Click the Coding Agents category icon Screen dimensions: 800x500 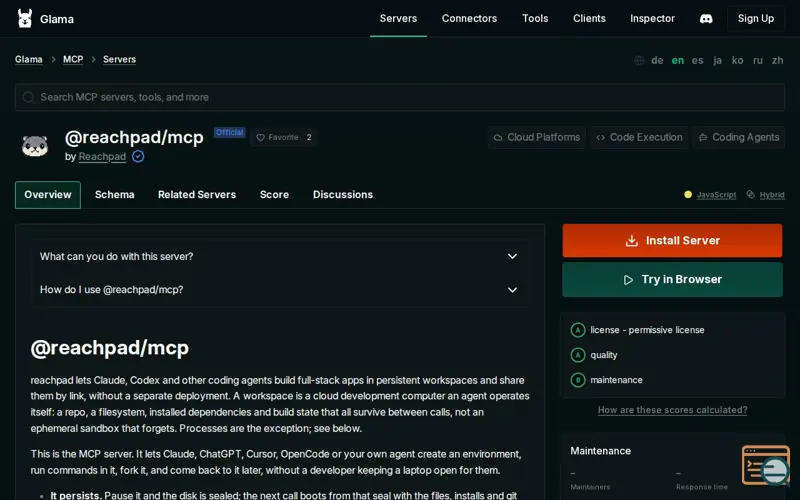pos(703,137)
